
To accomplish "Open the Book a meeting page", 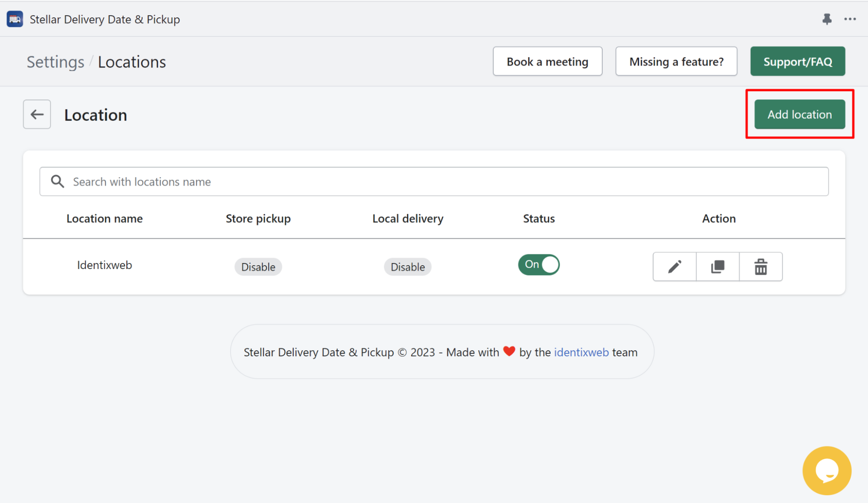I will tap(546, 62).
